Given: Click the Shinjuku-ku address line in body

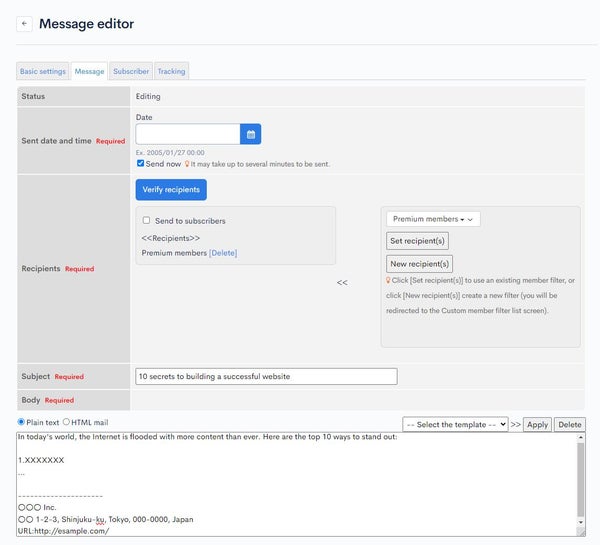Looking at the screenshot, I should (106, 519).
